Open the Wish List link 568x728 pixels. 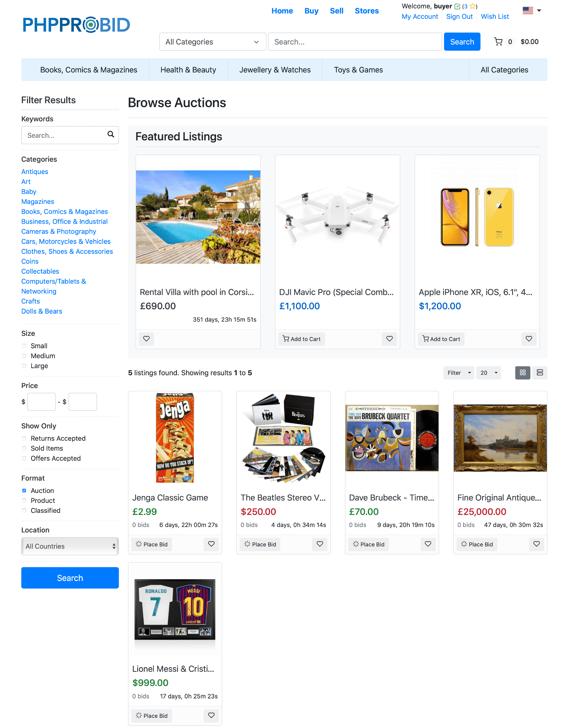coord(495,17)
